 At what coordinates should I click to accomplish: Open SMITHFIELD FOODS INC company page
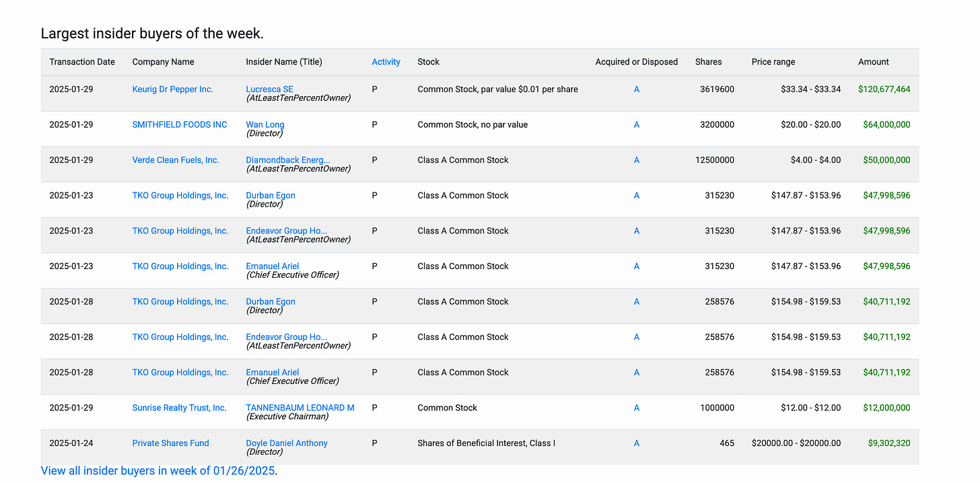click(x=180, y=124)
